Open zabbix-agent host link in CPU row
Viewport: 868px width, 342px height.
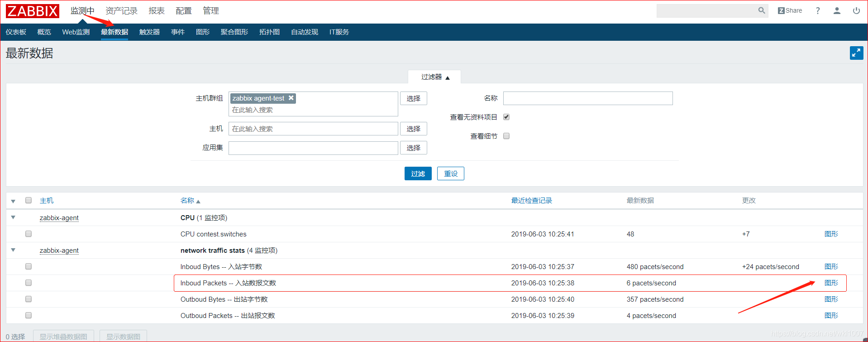(x=59, y=218)
